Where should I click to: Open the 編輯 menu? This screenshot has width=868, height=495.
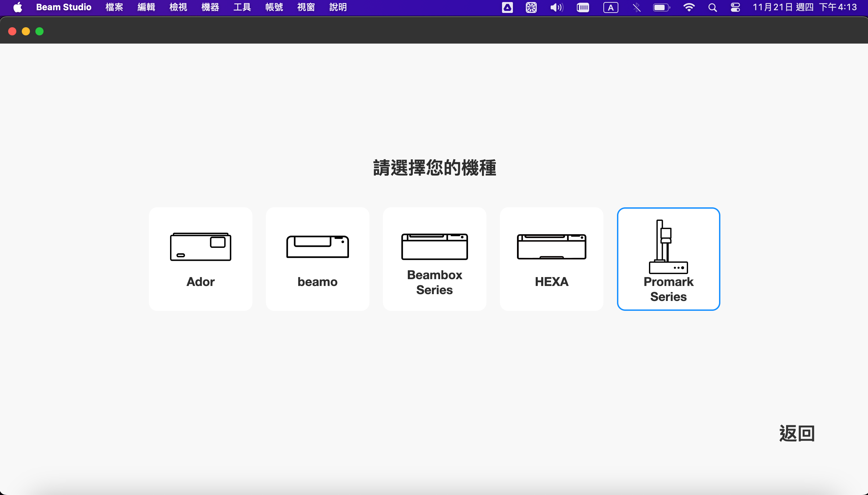146,7
